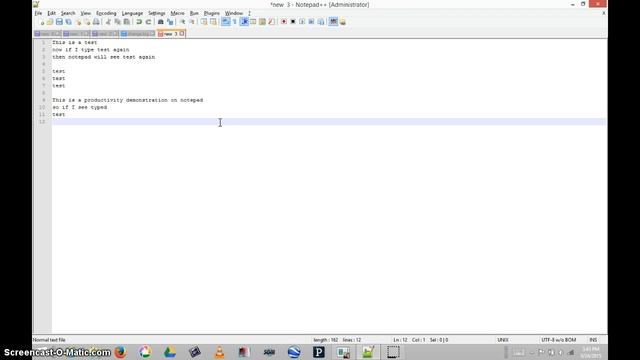Click the productivity demonstration line of text
The width and height of the screenshot is (640, 360).
[127, 100]
